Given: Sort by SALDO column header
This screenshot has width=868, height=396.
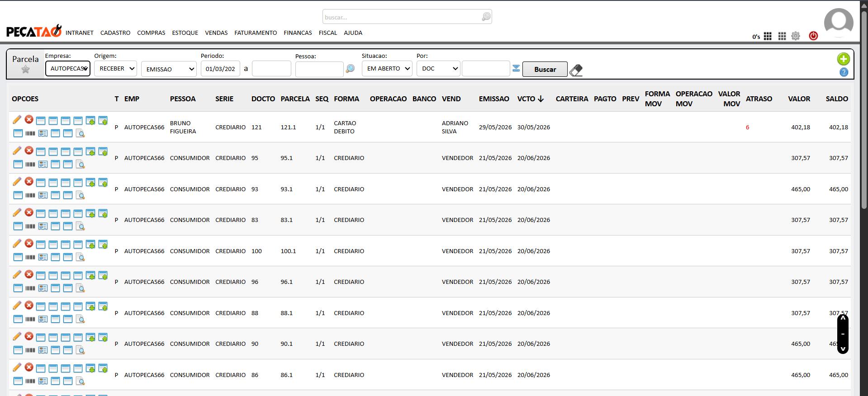Looking at the screenshot, I should (837, 99).
